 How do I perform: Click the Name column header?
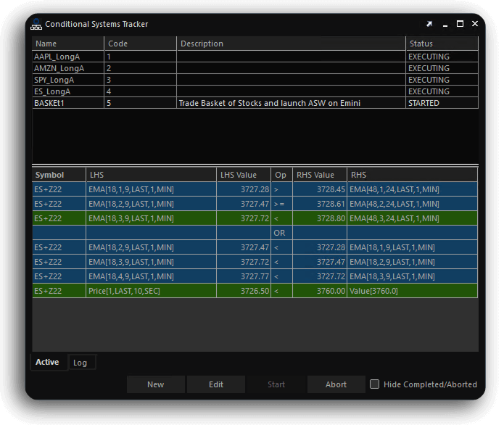[68, 44]
